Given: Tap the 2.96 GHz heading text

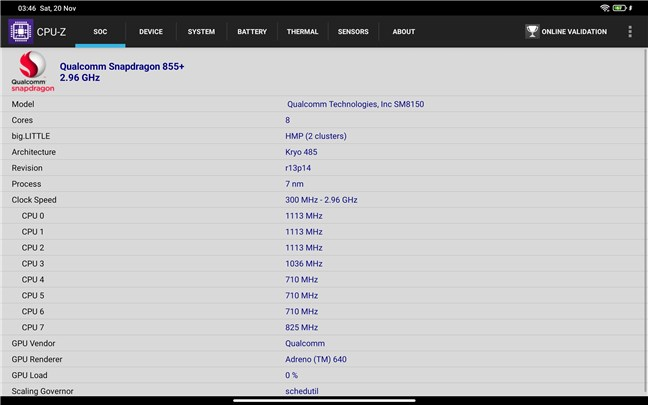Looking at the screenshot, I should (x=80, y=78).
